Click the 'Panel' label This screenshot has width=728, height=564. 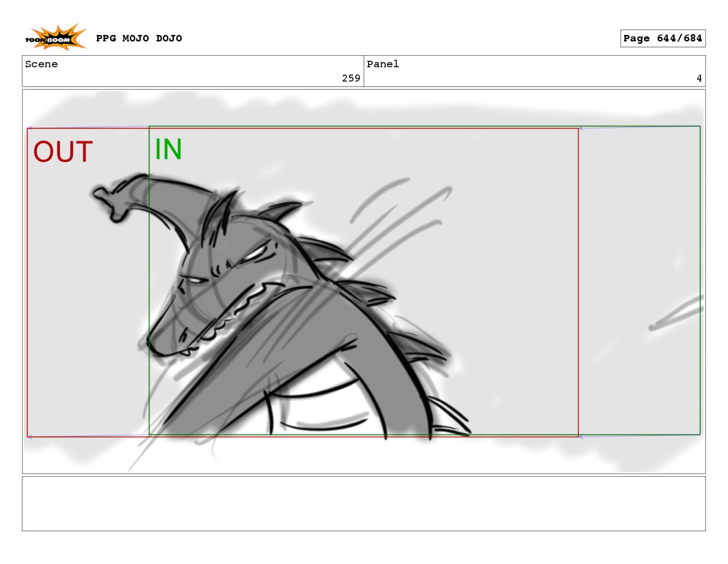pyautogui.click(x=383, y=64)
